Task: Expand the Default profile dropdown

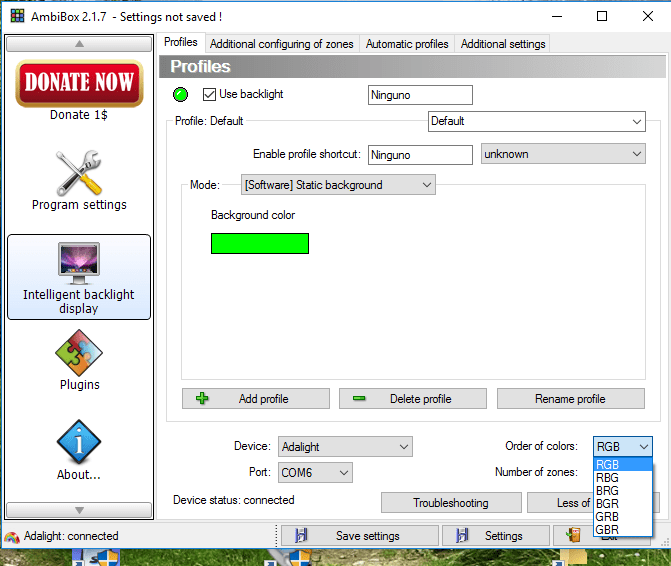Action: (x=537, y=121)
